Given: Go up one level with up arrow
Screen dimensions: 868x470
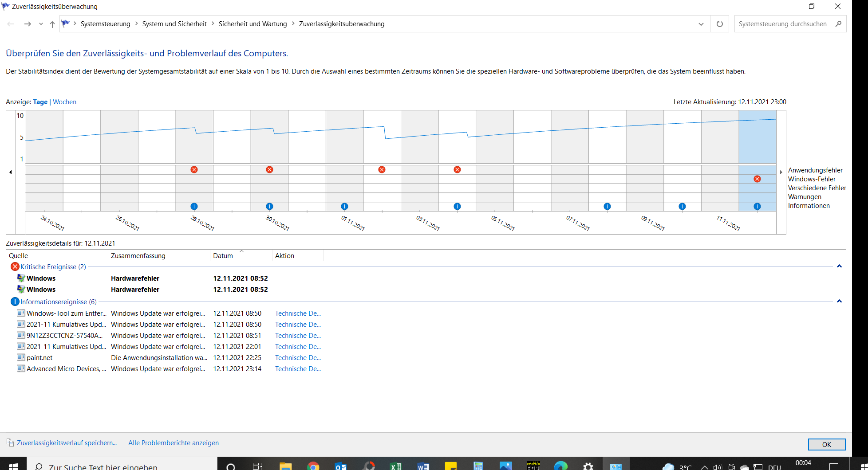Looking at the screenshot, I should click(52, 24).
